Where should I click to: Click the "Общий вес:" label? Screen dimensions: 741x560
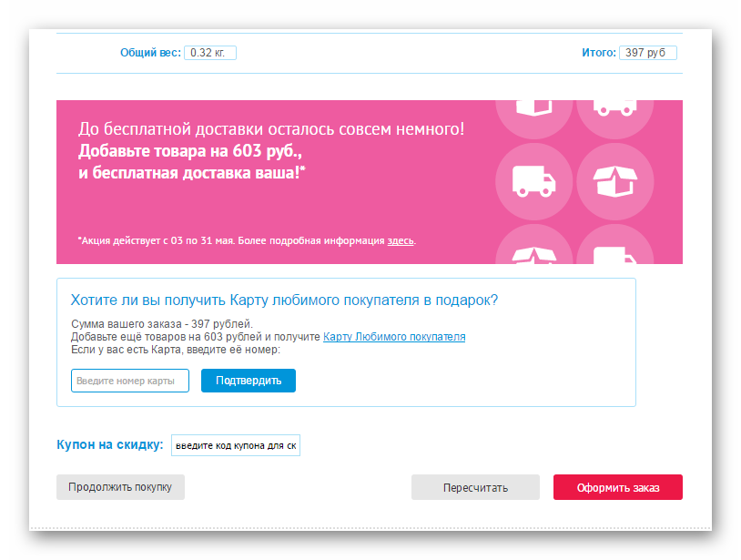click(150, 53)
